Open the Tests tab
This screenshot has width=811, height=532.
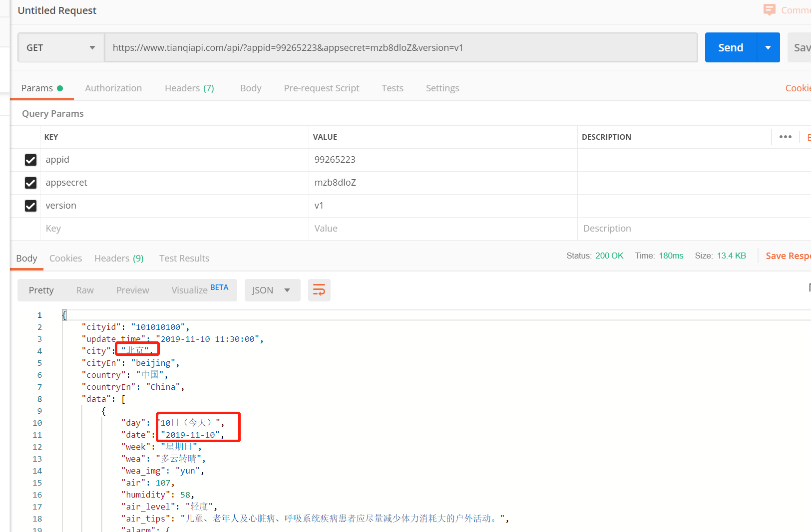[x=393, y=88]
